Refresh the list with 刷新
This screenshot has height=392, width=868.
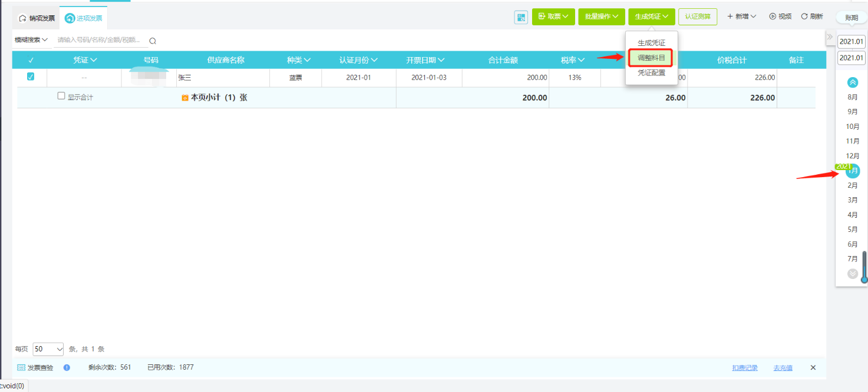[812, 16]
